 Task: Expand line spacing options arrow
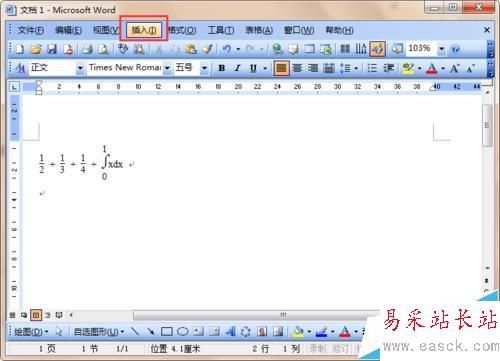point(356,68)
